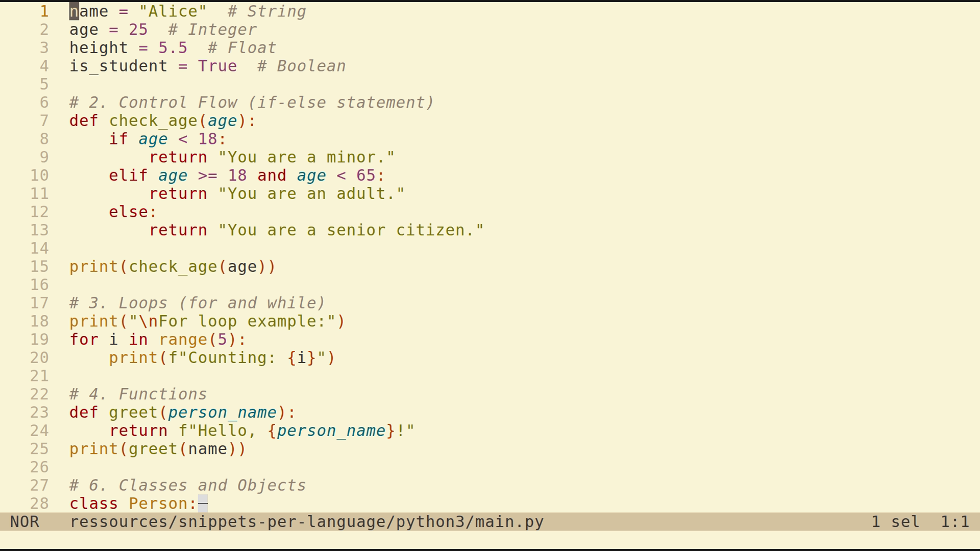Click the NOR mode indicator in status bar
The image size is (980, 551).
(x=26, y=522)
